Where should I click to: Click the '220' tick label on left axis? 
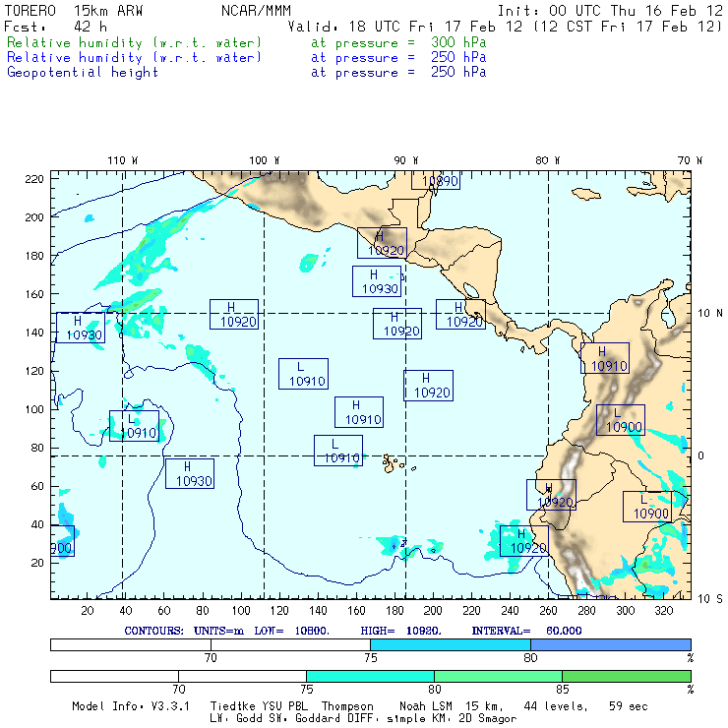(34, 179)
